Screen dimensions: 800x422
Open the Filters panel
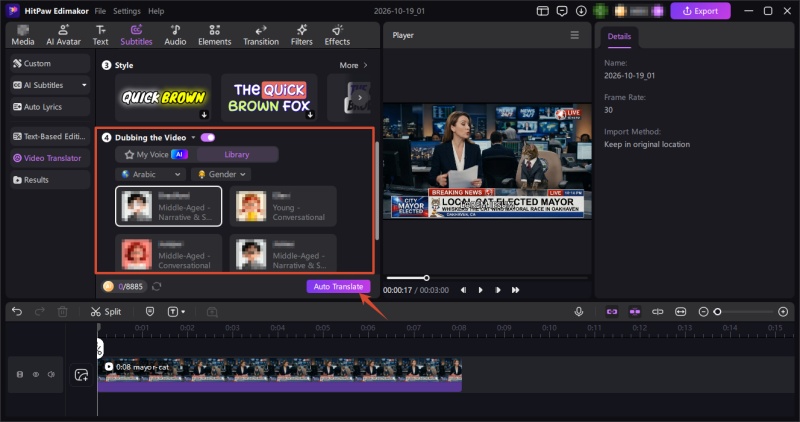[302, 35]
